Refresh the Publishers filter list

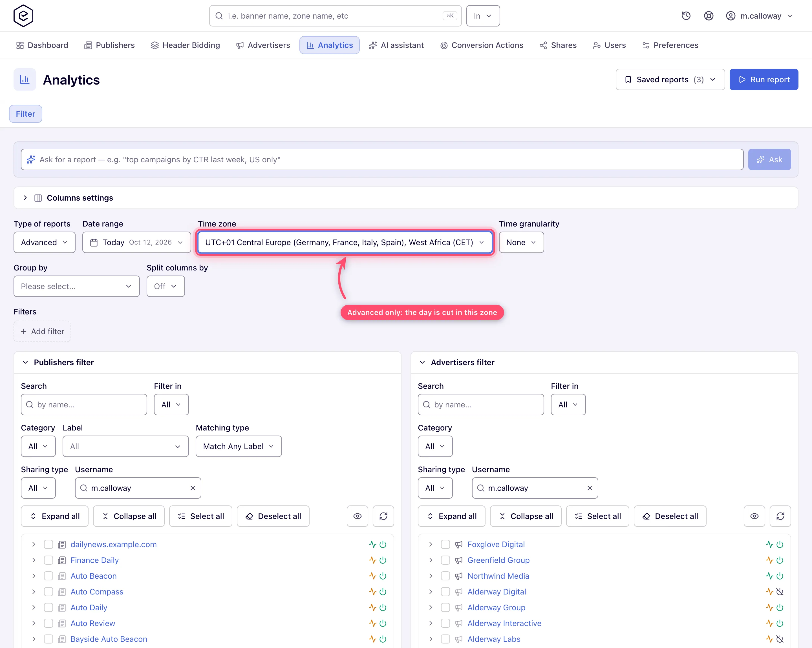[383, 516]
